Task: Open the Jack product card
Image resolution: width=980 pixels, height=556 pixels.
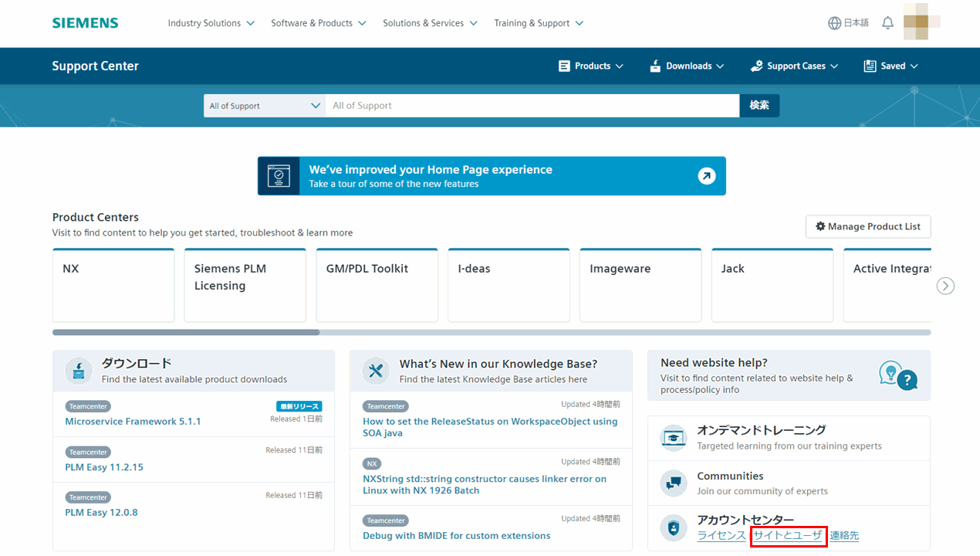Action: click(772, 285)
